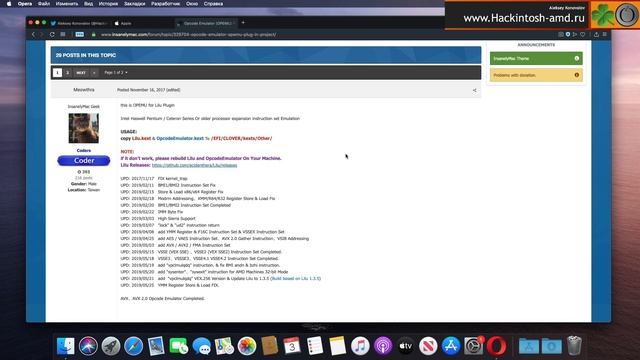Open Finder from the Dock

tap(65, 346)
